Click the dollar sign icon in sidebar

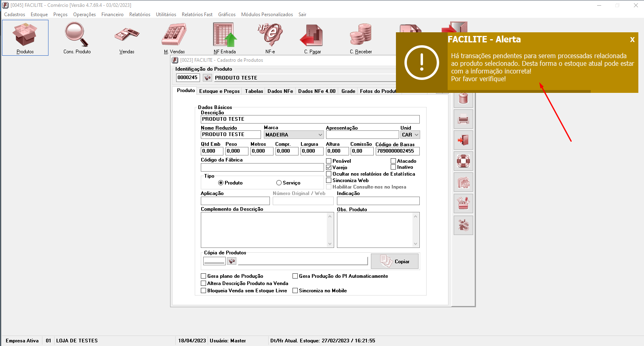(x=463, y=225)
